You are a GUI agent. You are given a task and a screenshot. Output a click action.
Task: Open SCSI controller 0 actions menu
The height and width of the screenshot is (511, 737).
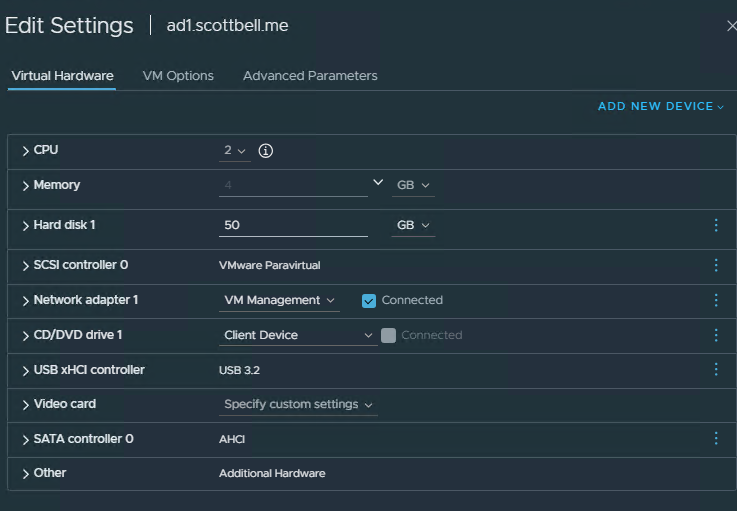(715, 265)
